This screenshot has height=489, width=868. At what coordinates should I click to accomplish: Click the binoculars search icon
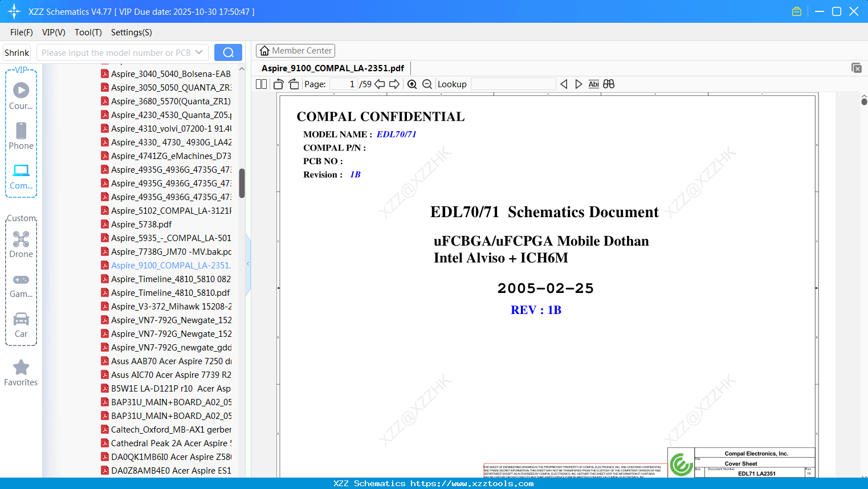(x=609, y=84)
